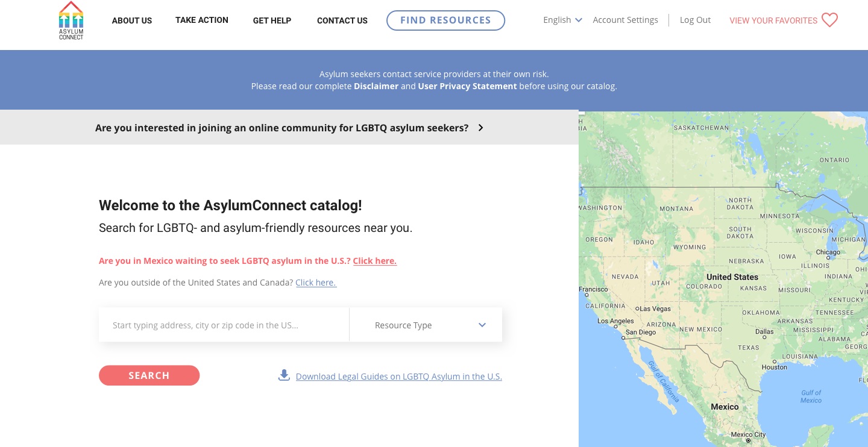
Task: Open the About Us menu
Action: 132,20
